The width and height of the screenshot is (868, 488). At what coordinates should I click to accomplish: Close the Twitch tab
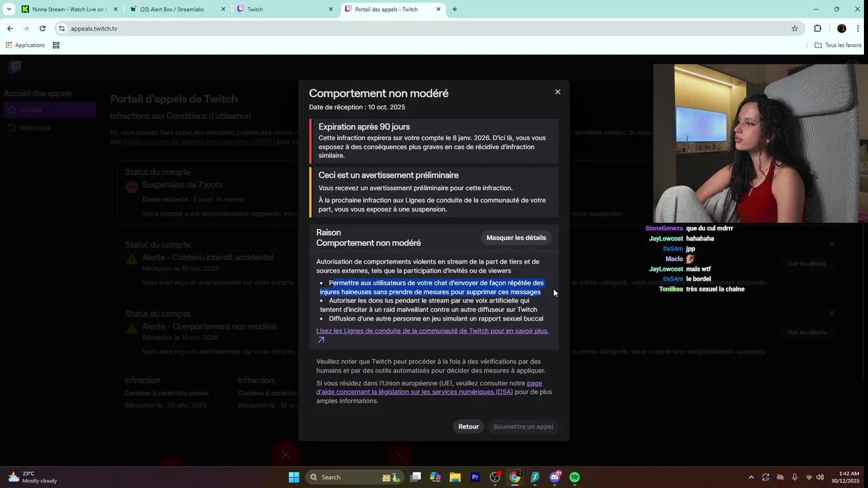[331, 9]
